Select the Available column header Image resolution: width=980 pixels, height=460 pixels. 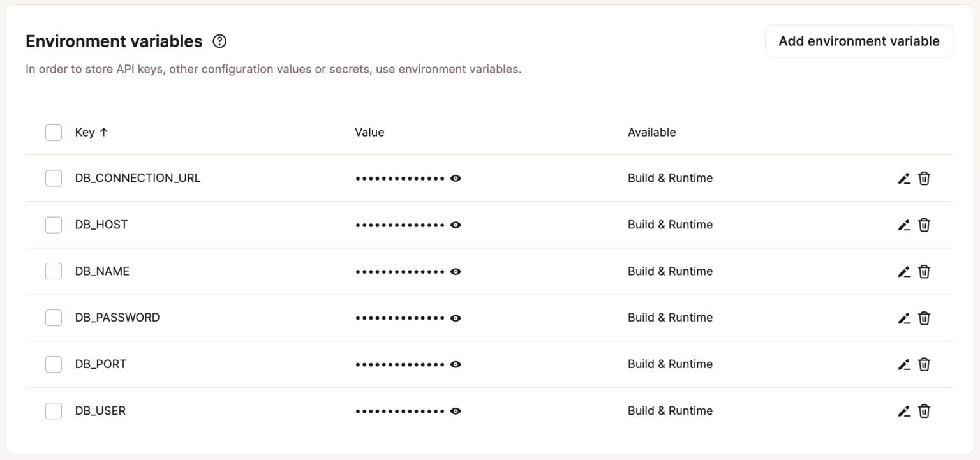click(x=651, y=132)
